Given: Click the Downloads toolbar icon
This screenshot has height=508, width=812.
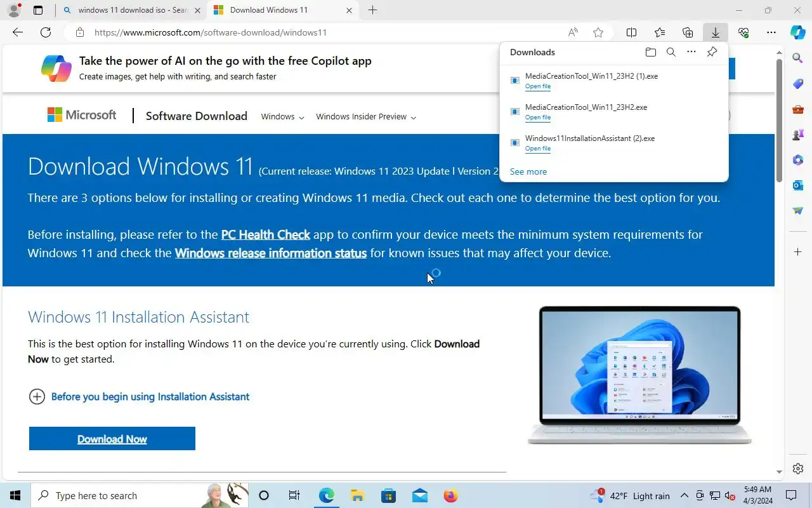Looking at the screenshot, I should coord(715,32).
